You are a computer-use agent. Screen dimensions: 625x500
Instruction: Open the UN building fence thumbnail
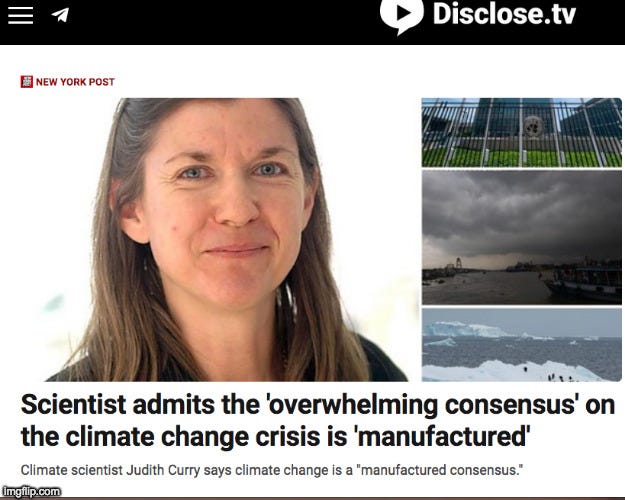(521, 132)
